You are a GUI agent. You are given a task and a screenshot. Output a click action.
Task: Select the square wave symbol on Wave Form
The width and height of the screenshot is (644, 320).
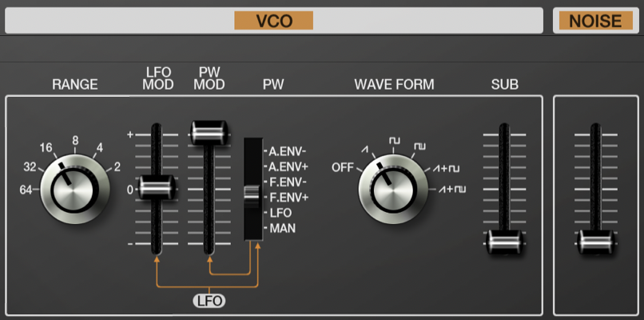(x=394, y=140)
